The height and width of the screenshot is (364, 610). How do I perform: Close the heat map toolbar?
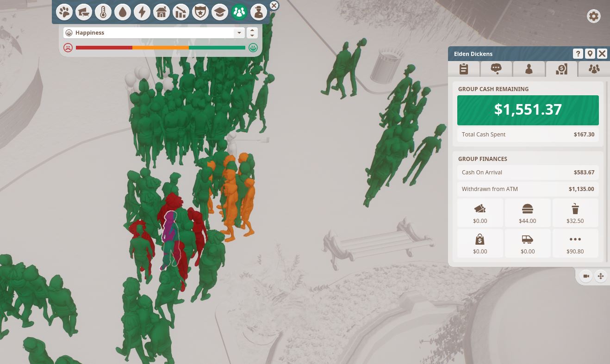tap(274, 6)
